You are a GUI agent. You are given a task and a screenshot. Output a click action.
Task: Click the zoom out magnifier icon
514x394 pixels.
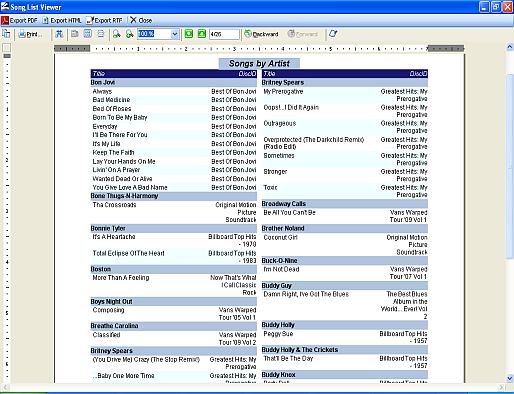[117, 34]
